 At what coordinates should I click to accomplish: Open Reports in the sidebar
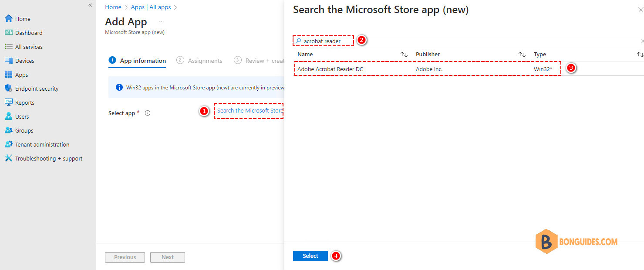tap(25, 103)
